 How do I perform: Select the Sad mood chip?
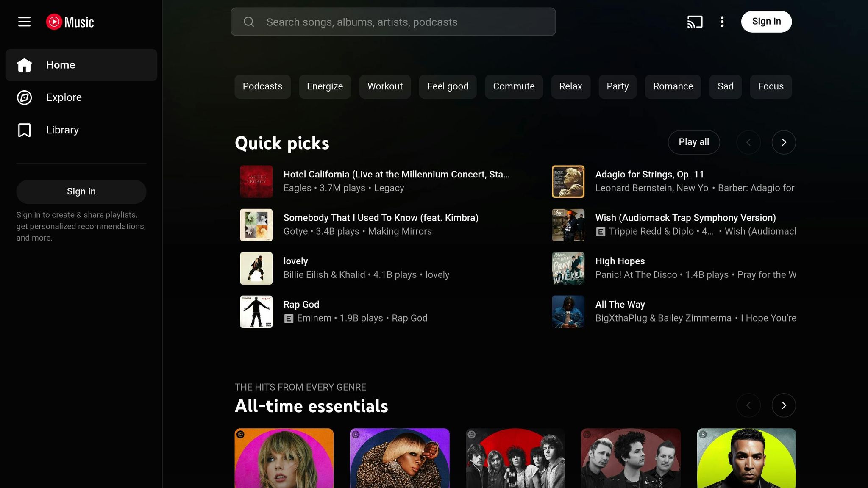(x=725, y=86)
